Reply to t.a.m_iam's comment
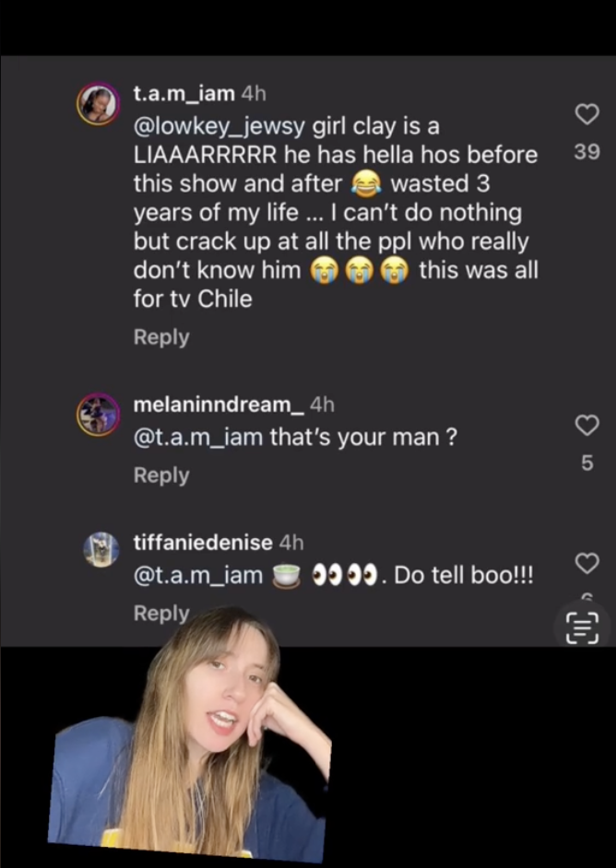616x868 pixels. [161, 337]
